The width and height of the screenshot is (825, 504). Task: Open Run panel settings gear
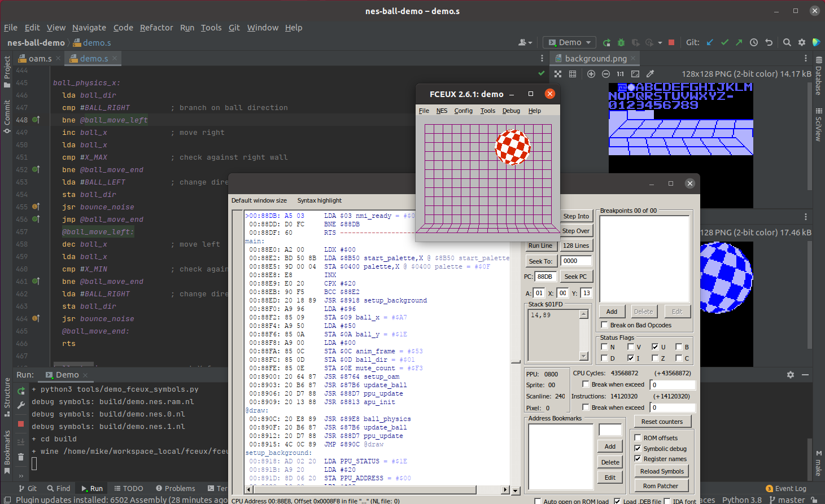point(791,375)
